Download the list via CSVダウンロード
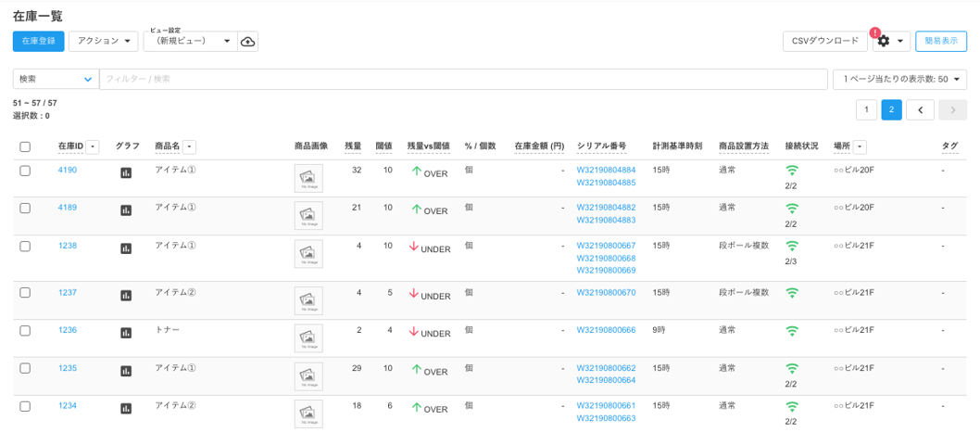The image size is (980, 445). (x=824, y=42)
